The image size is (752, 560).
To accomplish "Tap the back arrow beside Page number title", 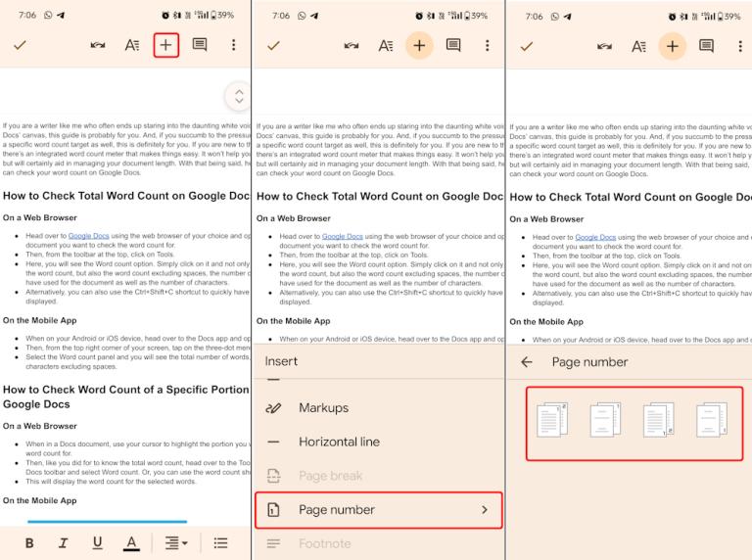I will tap(527, 362).
